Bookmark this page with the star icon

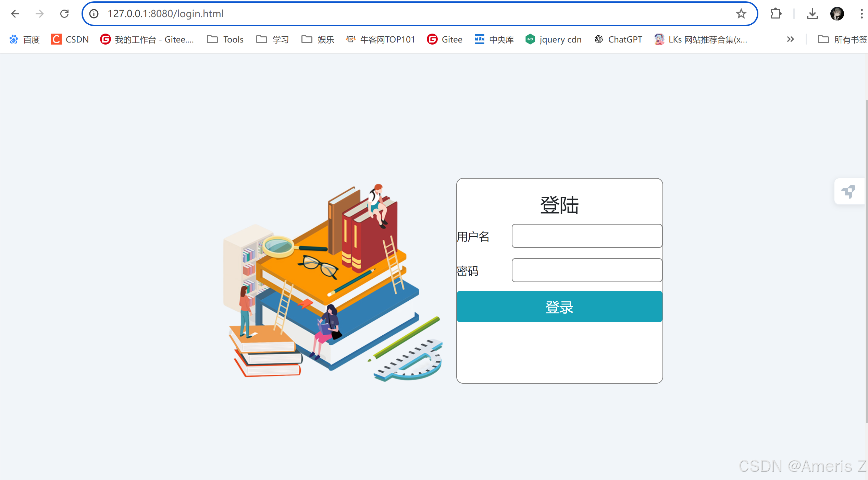(741, 14)
